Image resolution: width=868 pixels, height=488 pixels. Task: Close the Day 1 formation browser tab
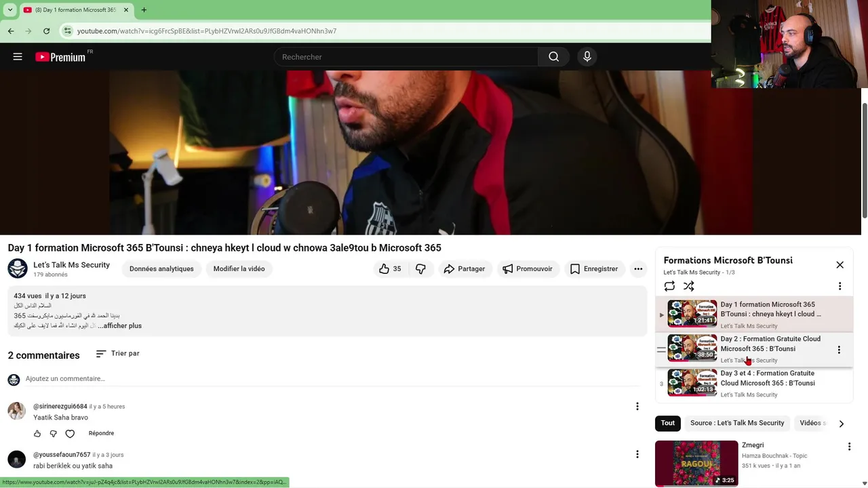pyautogui.click(x=126, y=10)
